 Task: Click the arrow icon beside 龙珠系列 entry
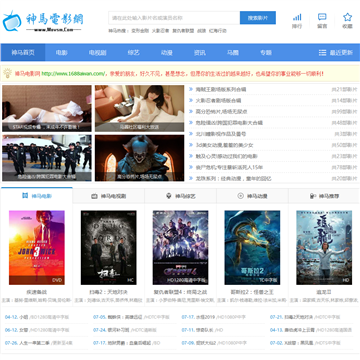191,178
